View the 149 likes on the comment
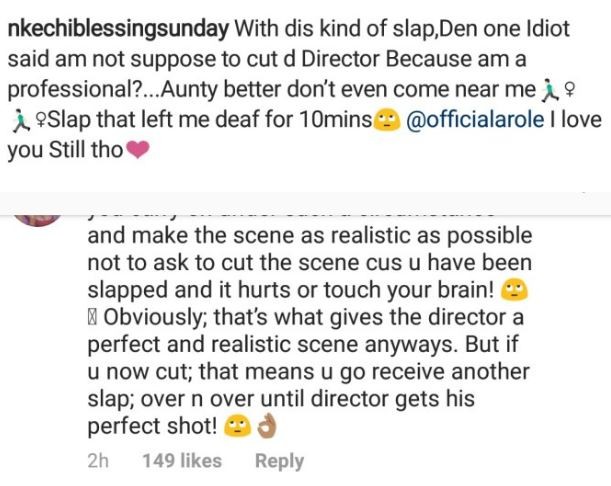The image size is (611, 486). pos(182,460)
